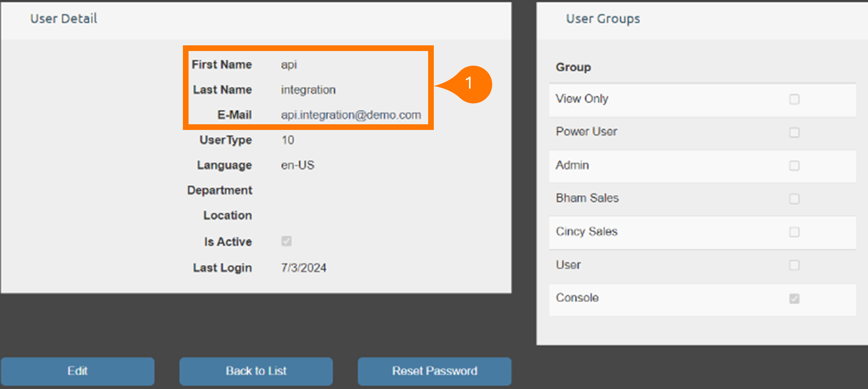Enable the Power User group checkbox
Image resolution: width=868 pixels, height=389 pixels.
point(794,132)
